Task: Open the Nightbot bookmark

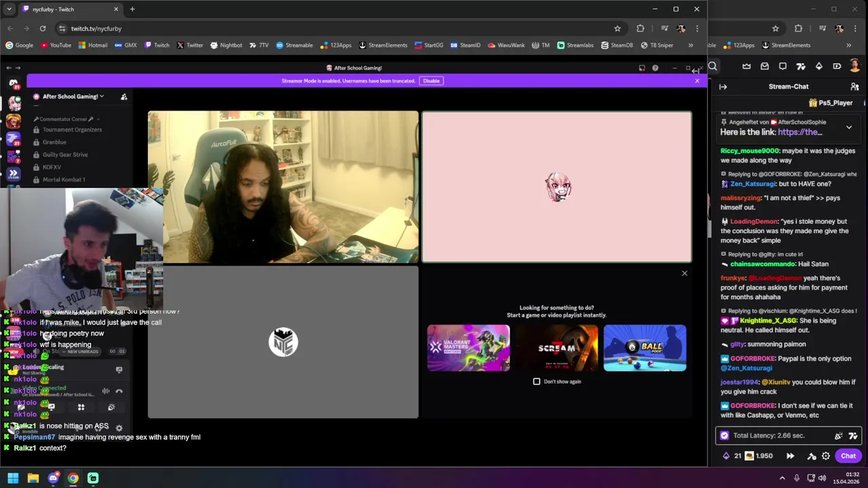Action: tap(226, 45)
